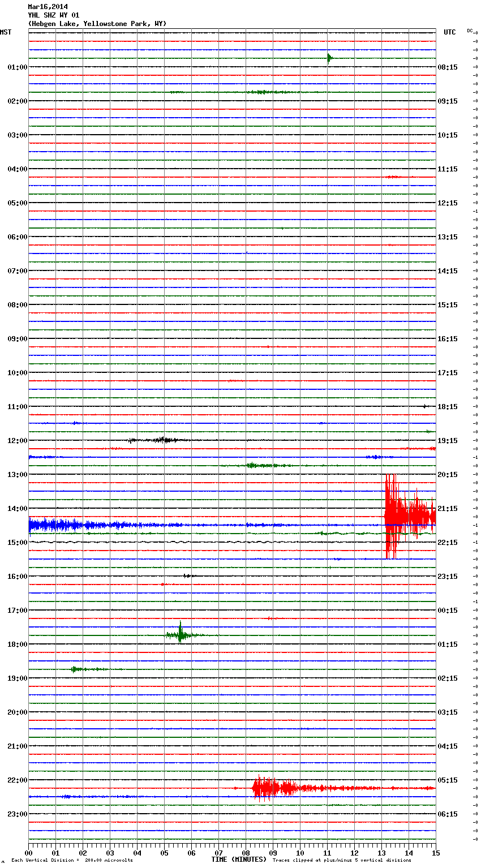Viewport: 481px width, 868px height.
Task: Click 'Traces clipped at plus/minus 5 vertical divisions'
Action: (342, 861)
